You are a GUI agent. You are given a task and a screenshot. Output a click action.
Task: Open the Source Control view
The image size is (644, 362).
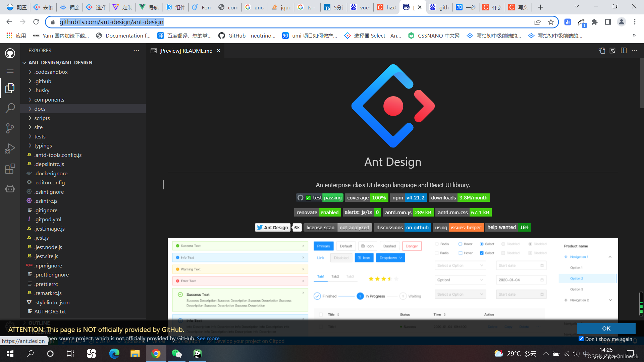(x=10, y=128)
